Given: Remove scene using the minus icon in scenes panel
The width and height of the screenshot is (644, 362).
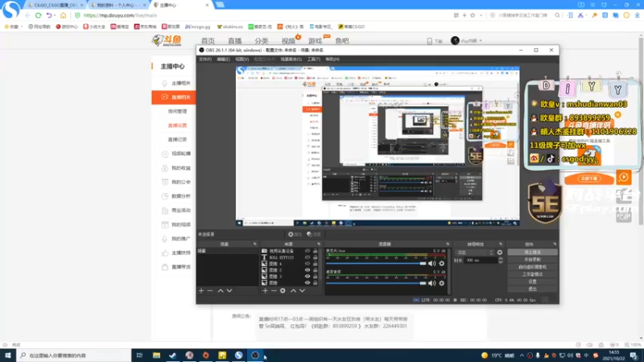Looking at the screenshot, I should click(210, 290).
